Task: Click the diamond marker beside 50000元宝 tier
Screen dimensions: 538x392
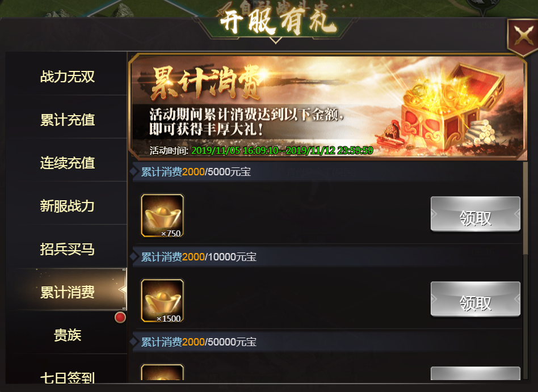Action: click(134, 342)
